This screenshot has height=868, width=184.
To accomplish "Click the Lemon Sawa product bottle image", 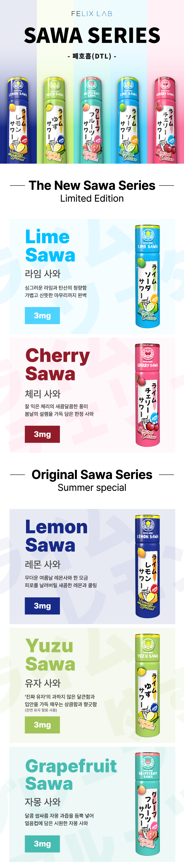I will coord(148,566).
